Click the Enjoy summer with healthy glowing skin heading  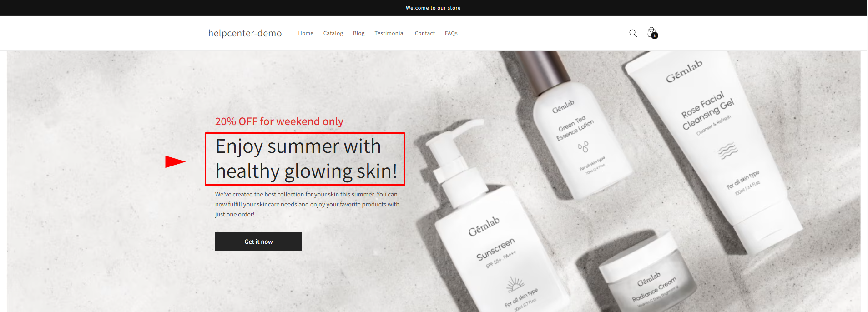306,159
